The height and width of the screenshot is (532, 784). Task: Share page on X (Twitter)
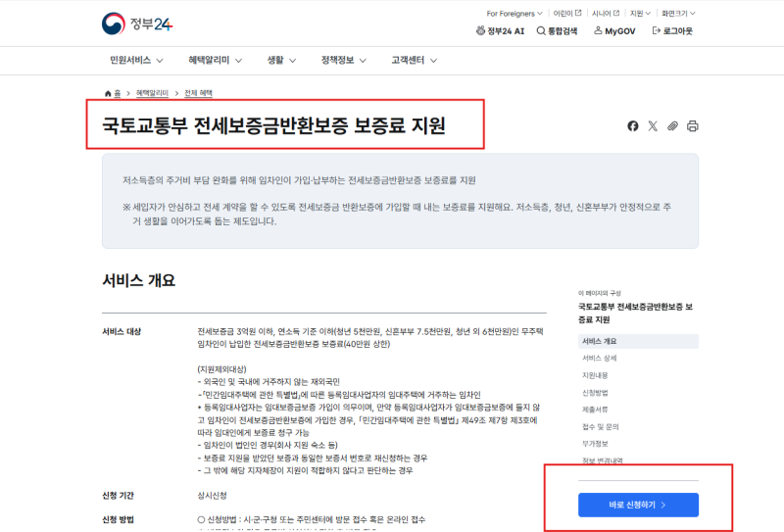pyautogui.click(x=653, y=126)
